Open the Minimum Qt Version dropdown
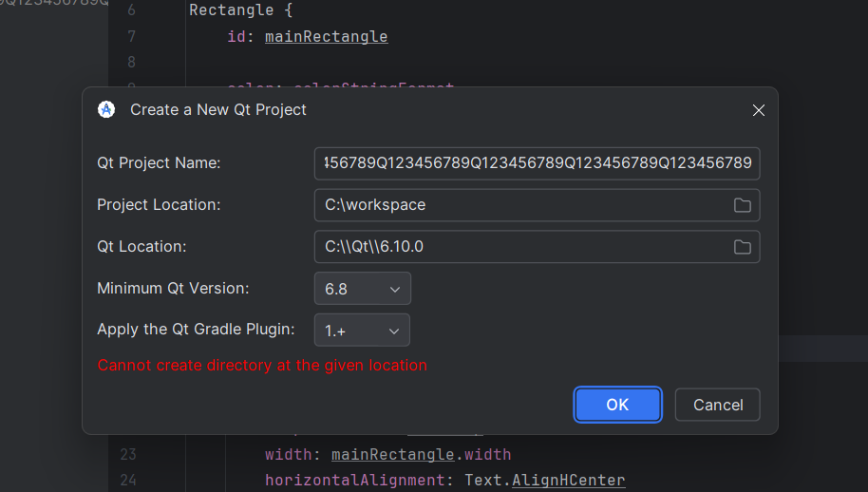This screenshot has height=492, width=868. [363, 289]
